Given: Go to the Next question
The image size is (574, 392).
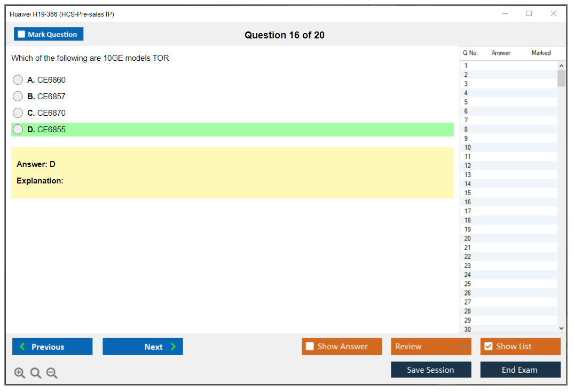Looking at the screenshot, I should coord(143,347).
